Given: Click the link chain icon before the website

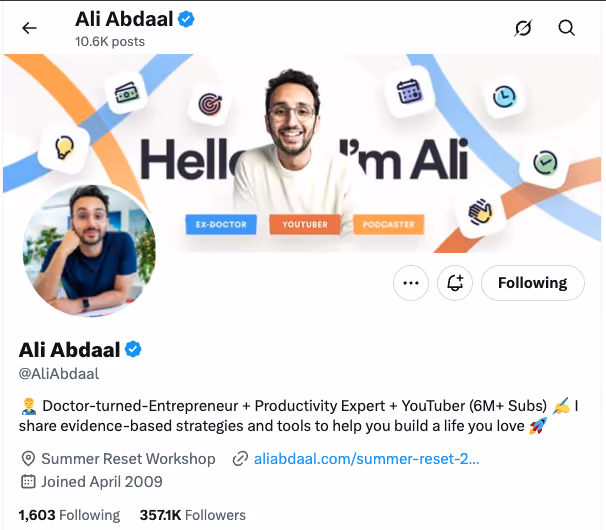Looking at the screenshot, I should pos(240,459).
